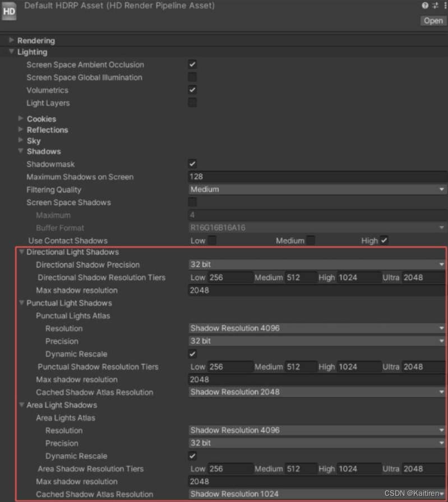Click Directional Max shadow resolution field

tap(317, 290)
